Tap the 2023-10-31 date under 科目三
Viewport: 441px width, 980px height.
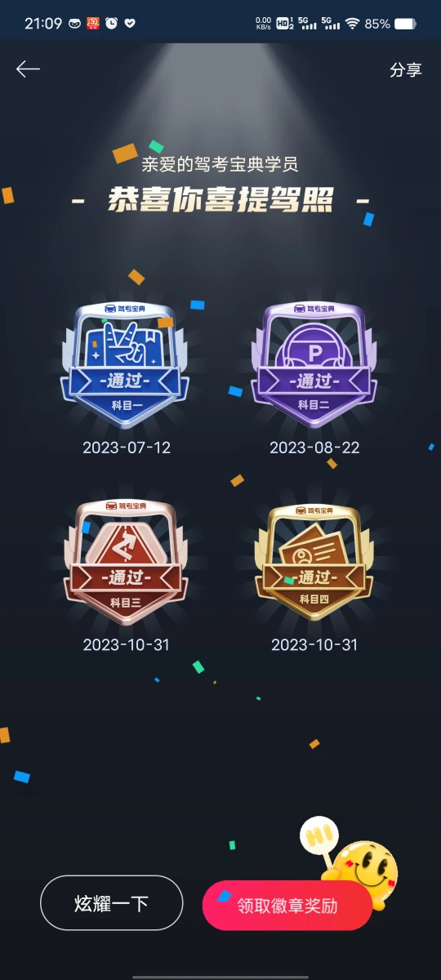pyautogui.click(x=127, y=644)
